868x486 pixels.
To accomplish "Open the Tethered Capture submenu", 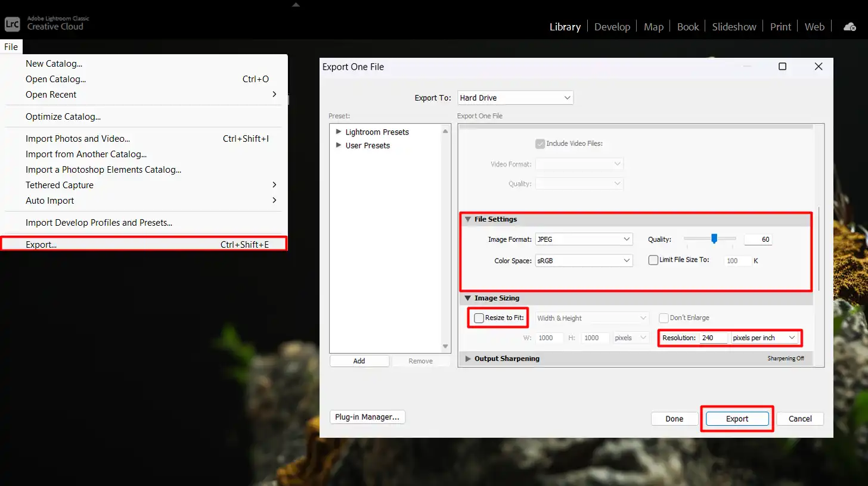I will click(x=144, y=185).
